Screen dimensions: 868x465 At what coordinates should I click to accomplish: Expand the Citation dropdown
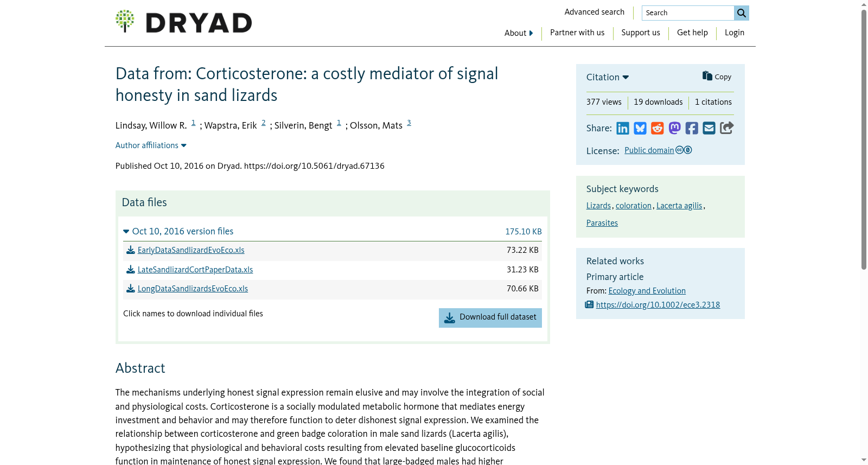608,77
